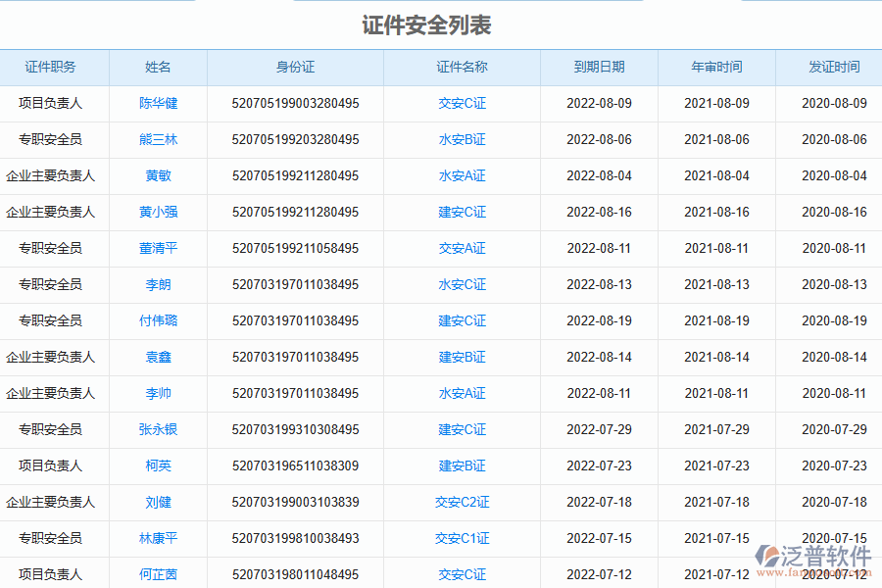Click 水安C证 in 李朗's row
882x588 pixels.
click(461, 284)
